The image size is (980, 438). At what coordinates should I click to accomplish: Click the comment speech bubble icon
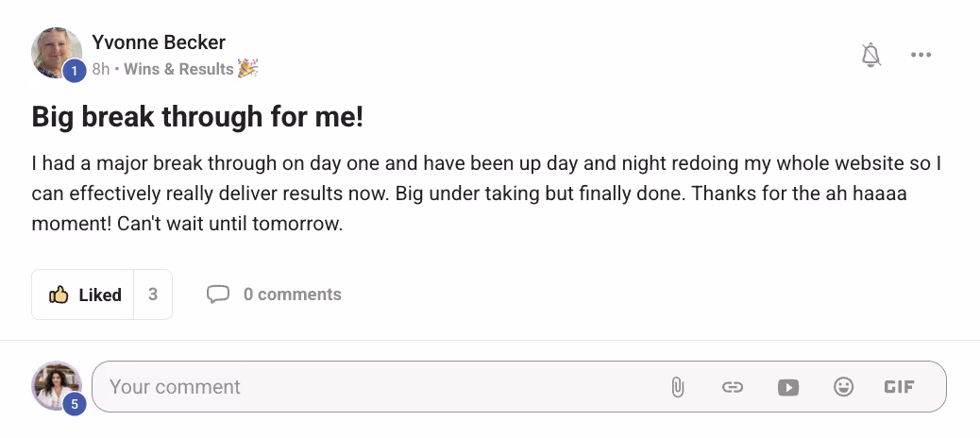pyautogui.click(x=218, y=295)
